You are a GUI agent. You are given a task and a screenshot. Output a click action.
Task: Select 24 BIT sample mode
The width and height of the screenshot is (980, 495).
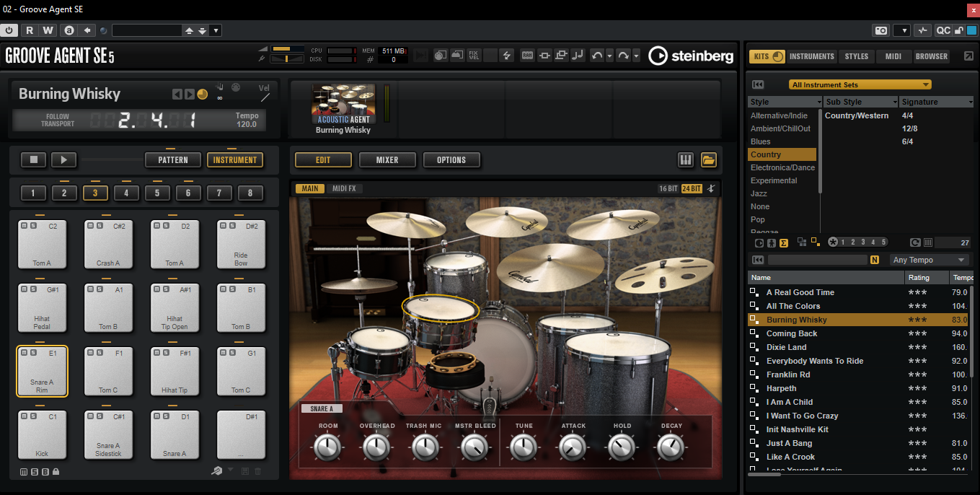pos(692,188)
